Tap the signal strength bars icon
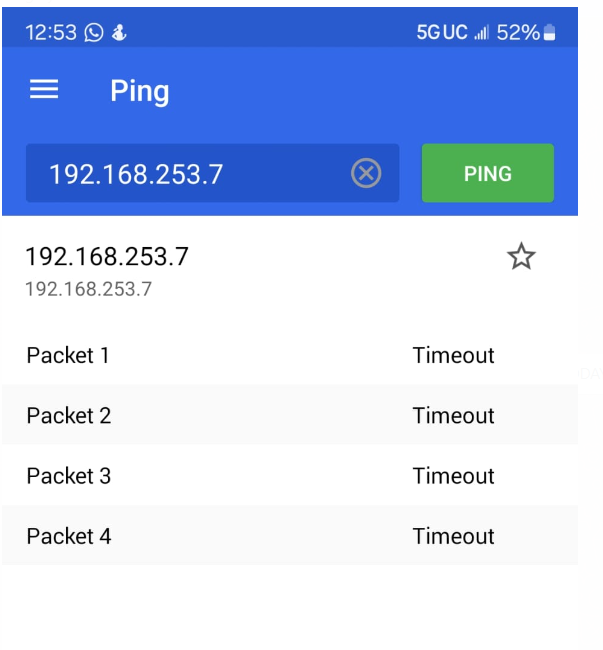The height and width of the screenshot is (650, 603). (481, 33)
